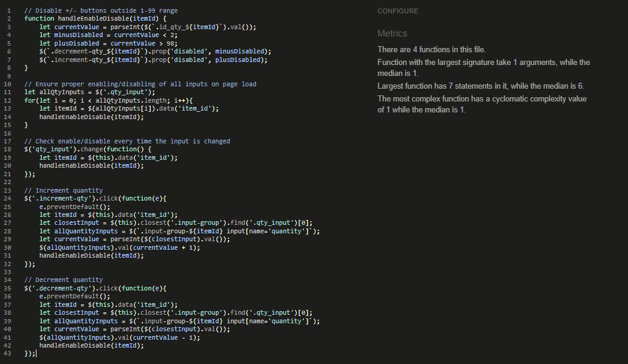Click the line "$('qty_input').change(function() {"
Viewport: 628px width, 364px height.
[x=88, y=149]
